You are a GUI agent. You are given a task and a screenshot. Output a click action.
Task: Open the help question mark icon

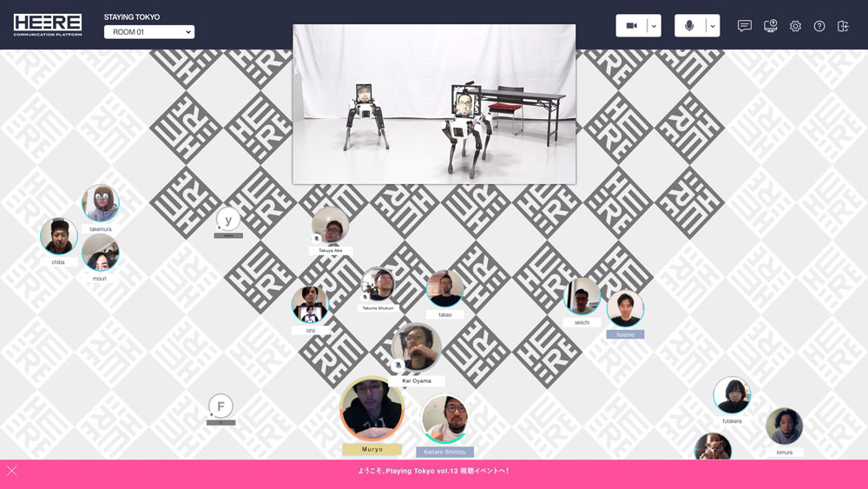(x=819, y=26)
